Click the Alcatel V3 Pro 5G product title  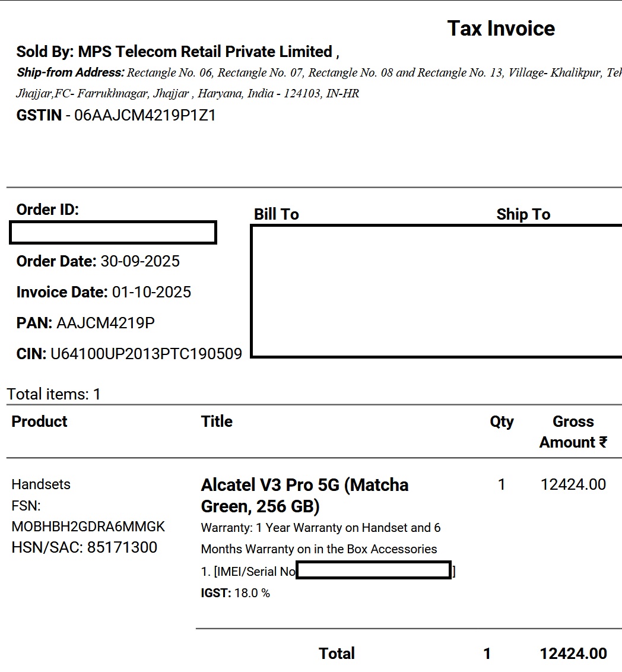click(304, 495)
